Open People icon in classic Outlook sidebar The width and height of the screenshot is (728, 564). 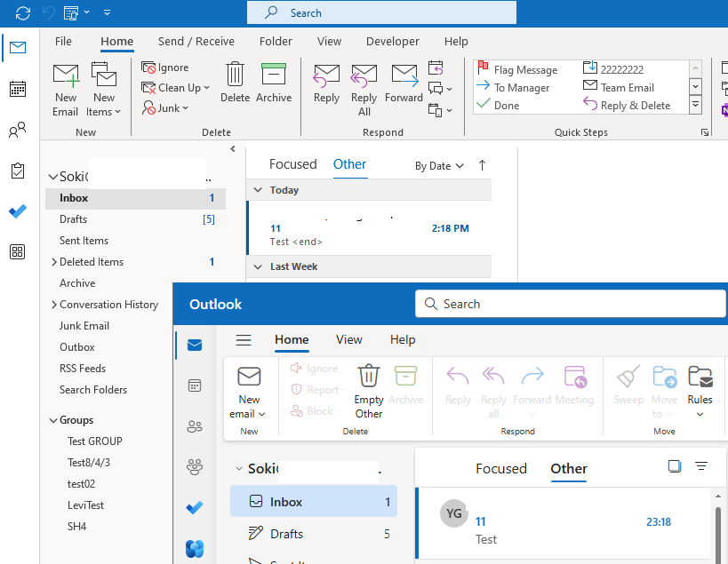(18, 130)
